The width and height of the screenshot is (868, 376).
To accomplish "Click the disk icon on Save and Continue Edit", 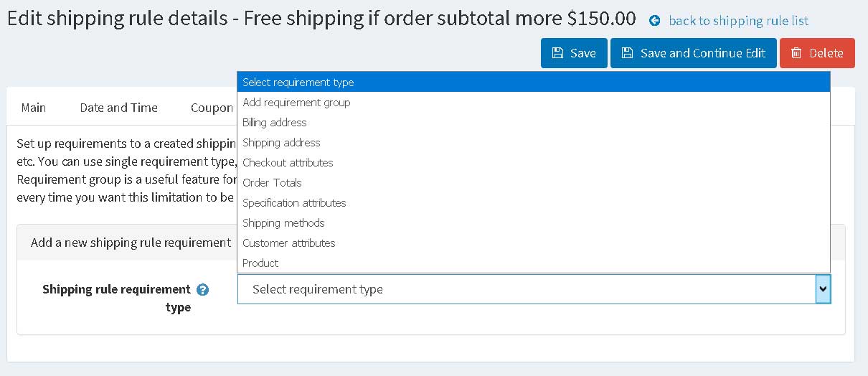I will point(627,53).
